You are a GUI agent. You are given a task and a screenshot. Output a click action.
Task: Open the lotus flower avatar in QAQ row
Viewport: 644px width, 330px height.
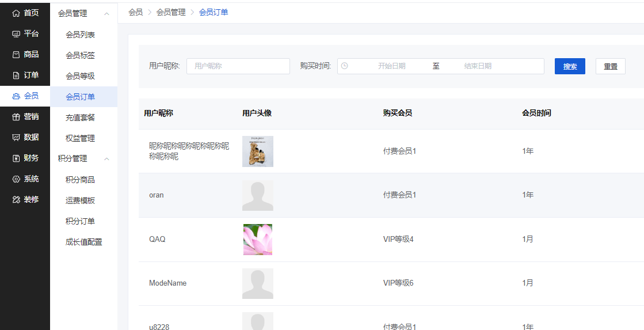[257, 239]
